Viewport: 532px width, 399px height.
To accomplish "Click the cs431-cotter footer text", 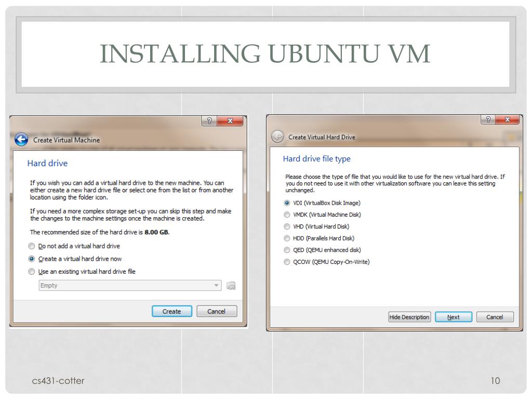I will pos(58,381).
